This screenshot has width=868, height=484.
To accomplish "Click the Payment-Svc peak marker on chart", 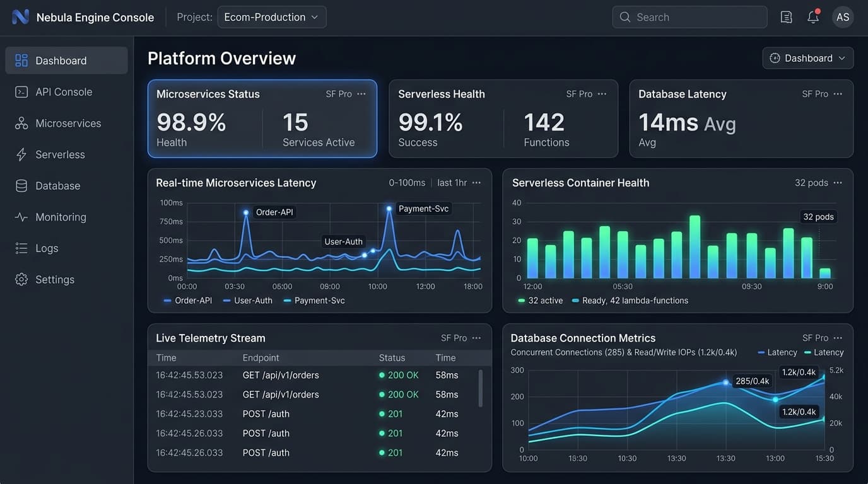I will click(389, 209).
